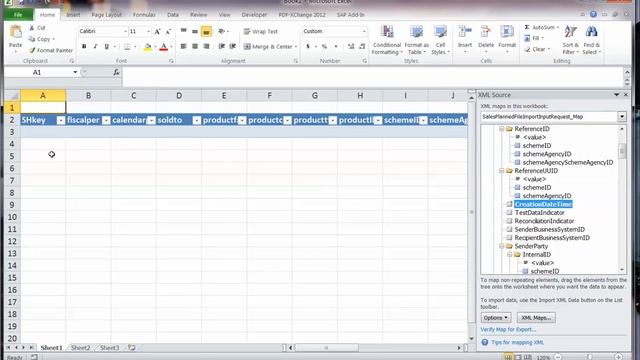Switch to the Developer tab
This screenshot has width=640, height=360.
[x=254, y=15]
